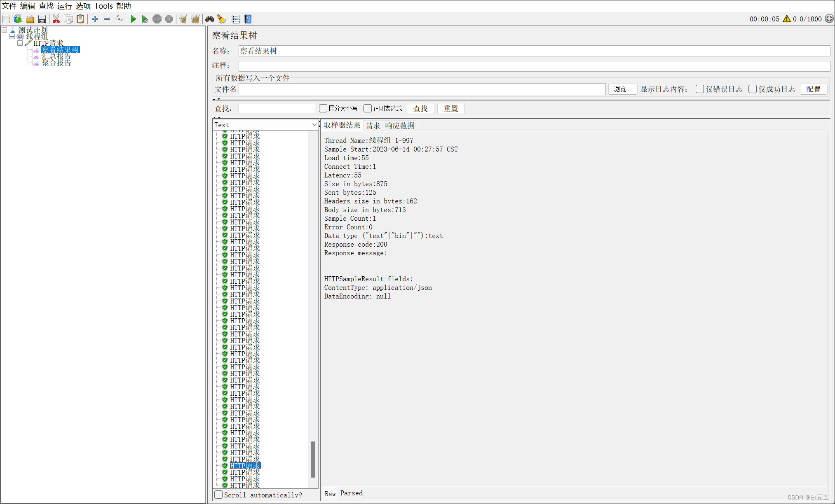Image resolution: width=835 pixels, height=504 pixels.
Task: Click the Save test plan floppy icon
Action: 42,19
